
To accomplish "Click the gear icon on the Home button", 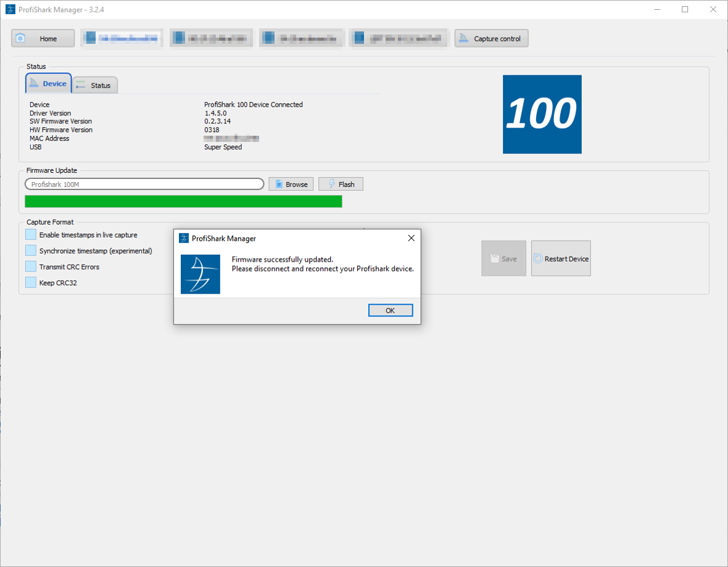I will 21,38.
